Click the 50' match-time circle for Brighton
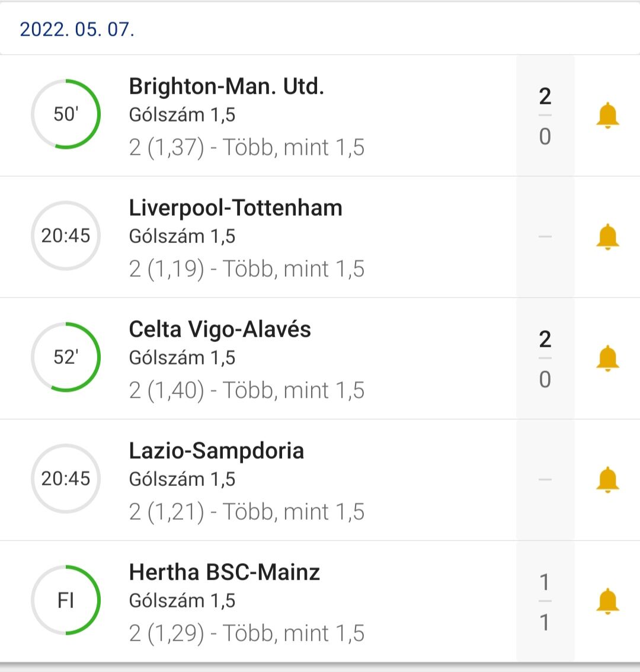 66,114
